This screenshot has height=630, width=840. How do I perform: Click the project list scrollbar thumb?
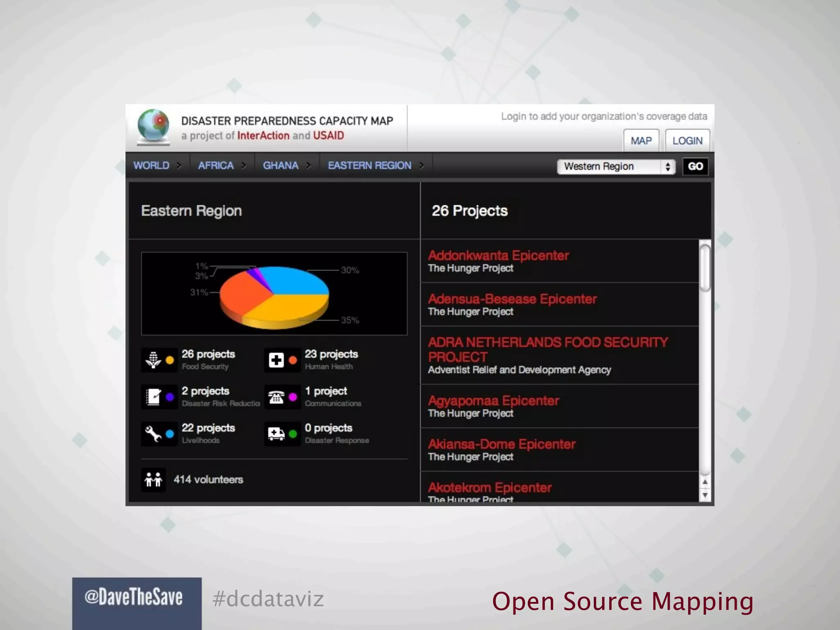click(705, 267)
